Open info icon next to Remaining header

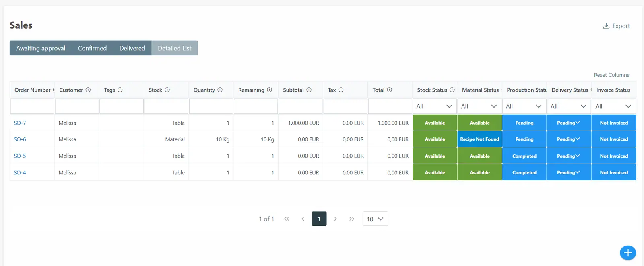coord(270,90)
